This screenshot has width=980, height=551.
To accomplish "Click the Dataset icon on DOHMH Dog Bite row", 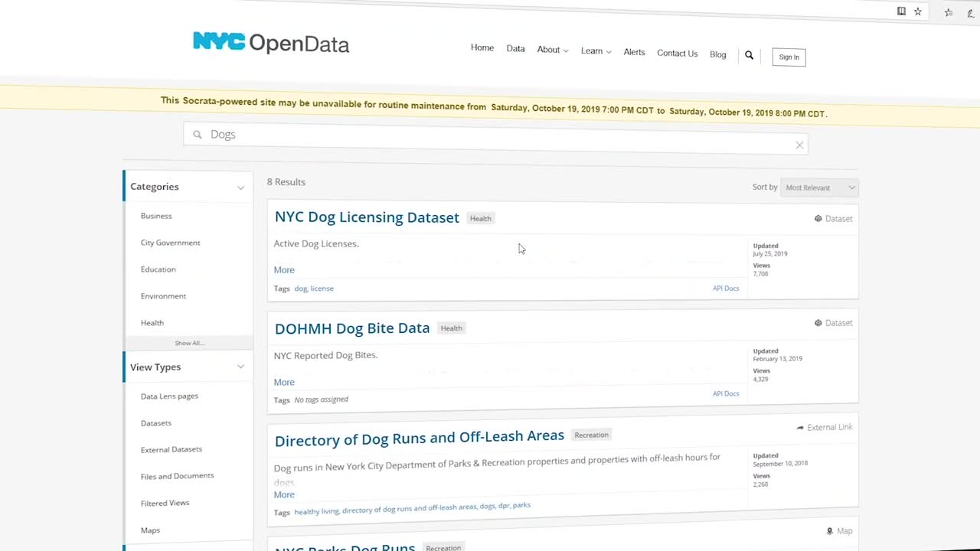I will [818, 323].
